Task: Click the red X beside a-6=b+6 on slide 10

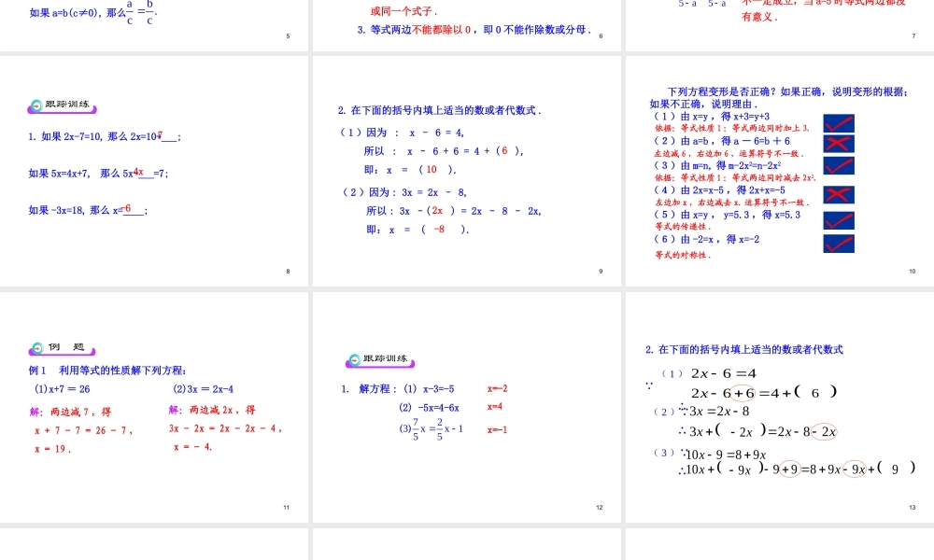Action: pos(838,143)
